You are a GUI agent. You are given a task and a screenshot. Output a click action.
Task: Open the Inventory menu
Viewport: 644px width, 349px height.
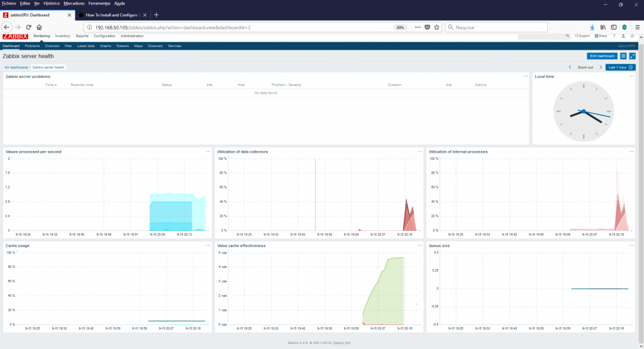tap(63, 36)
